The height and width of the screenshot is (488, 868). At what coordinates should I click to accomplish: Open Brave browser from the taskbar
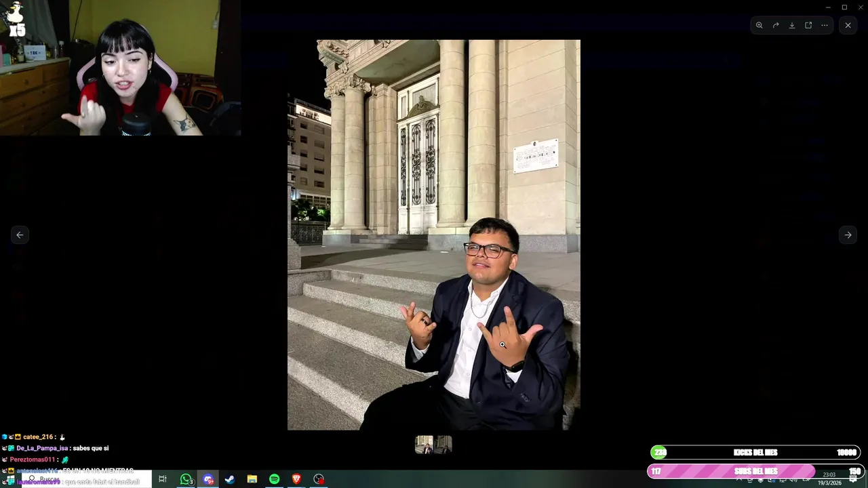pyautogui.click(x=296, y=479)
